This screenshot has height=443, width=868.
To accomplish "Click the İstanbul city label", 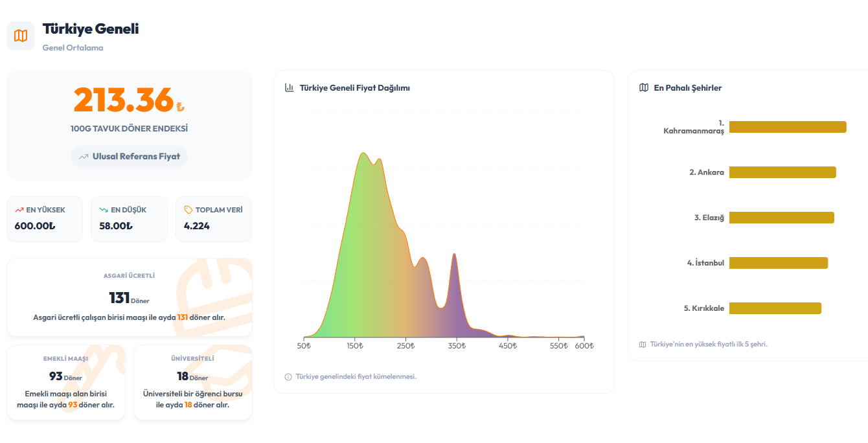I will (705, 263).
